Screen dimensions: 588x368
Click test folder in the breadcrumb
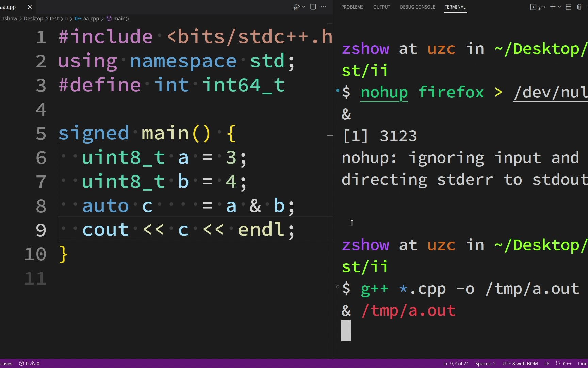(x=54, y=19)
